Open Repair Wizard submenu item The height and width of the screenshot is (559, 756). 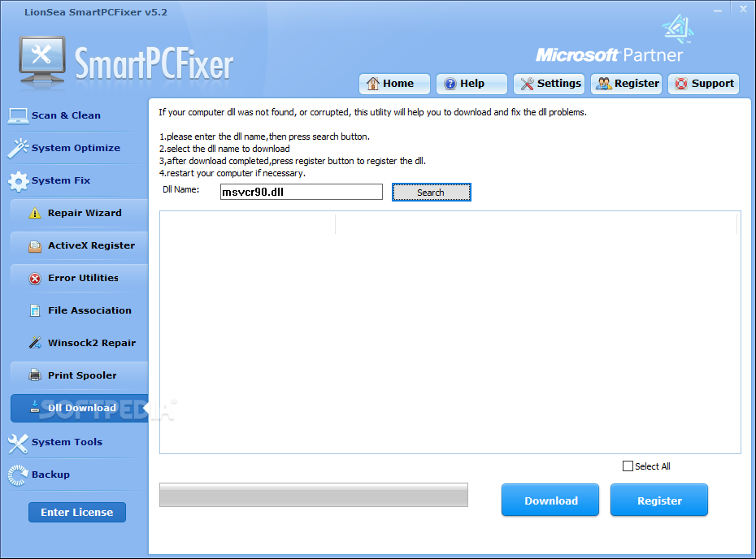coord(80,213)
